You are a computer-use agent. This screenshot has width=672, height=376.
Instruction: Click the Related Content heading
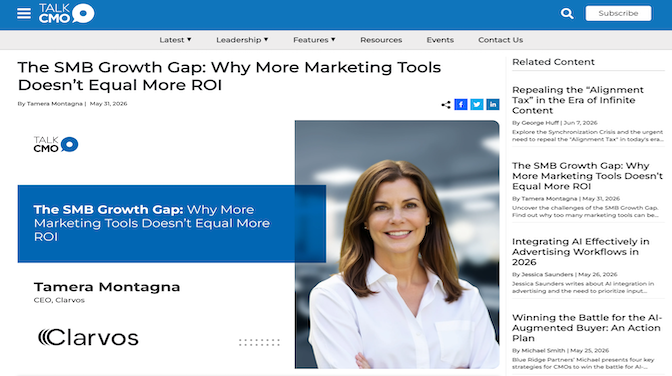[x=553, y=62]
